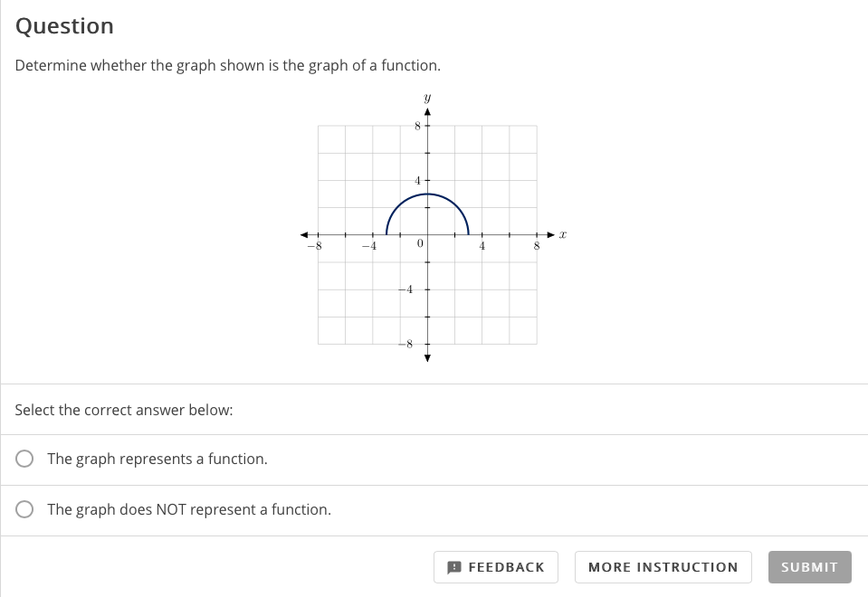
Task: Click the SUBMIT button
Action: 809,567
